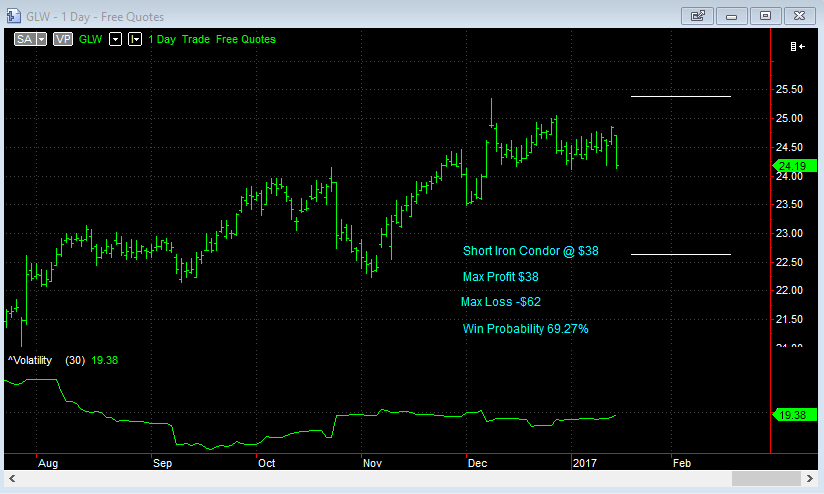
Task: Click the Aug label on time axis
Action: (48, 464)
